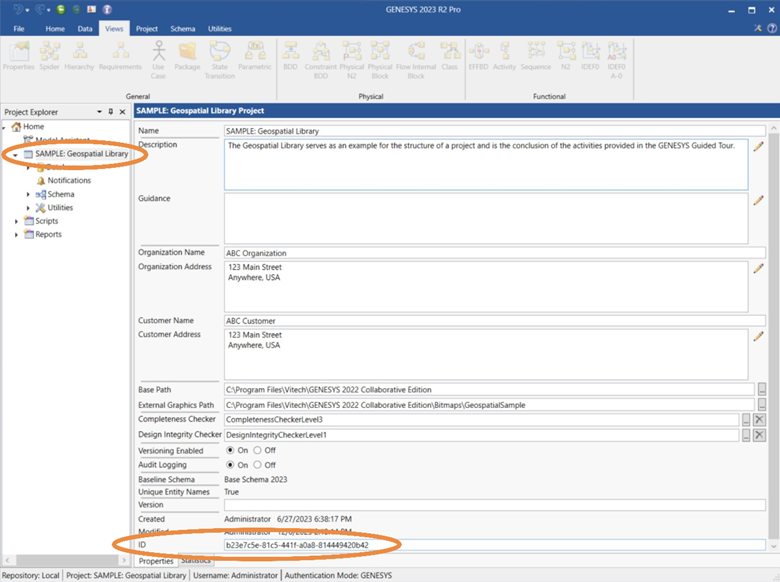Expand the Reports tree node
Viewport: 780px width, 582px height.
click(x=16, y=234)
